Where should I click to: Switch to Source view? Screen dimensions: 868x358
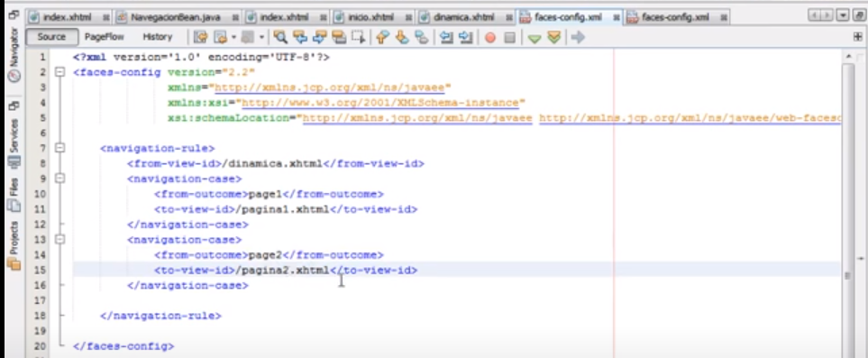[x=51, y=37]
